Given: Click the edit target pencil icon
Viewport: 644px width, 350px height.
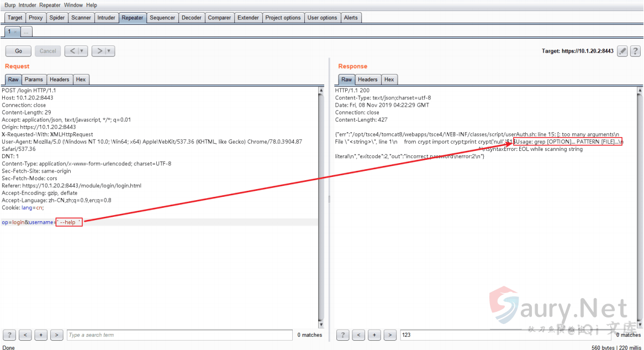Looking at the screenshot, I should pyautogui.click(x=622, y=51).
